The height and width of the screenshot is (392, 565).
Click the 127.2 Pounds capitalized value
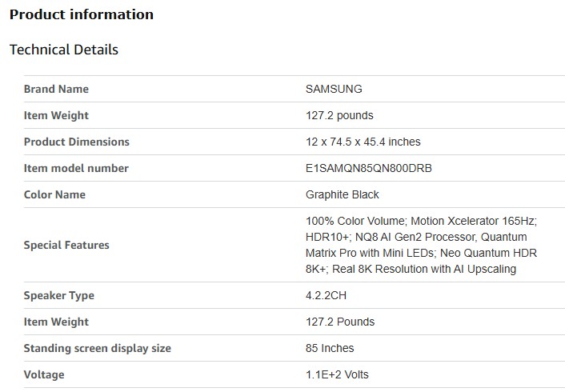[340, 322]
